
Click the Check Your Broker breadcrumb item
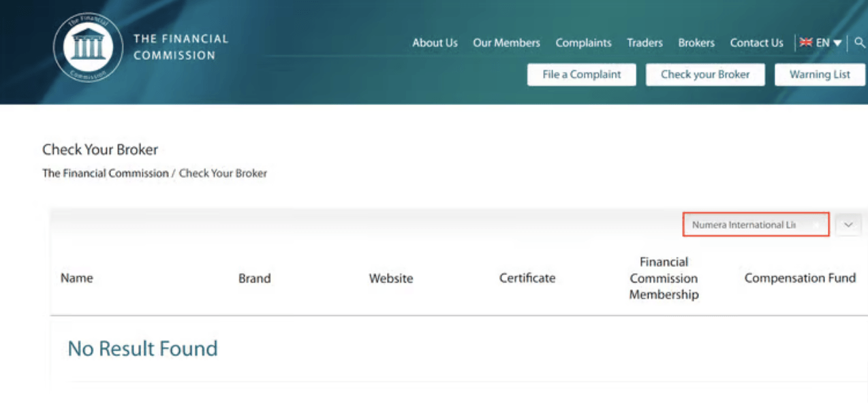(x=223, y=173)
